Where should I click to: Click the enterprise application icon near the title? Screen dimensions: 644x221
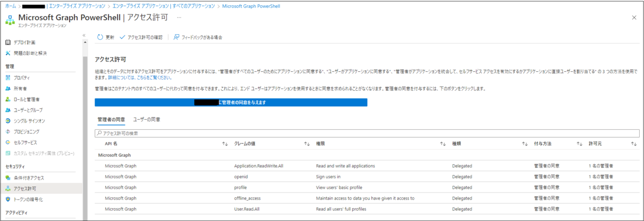(x=10, y=20)
